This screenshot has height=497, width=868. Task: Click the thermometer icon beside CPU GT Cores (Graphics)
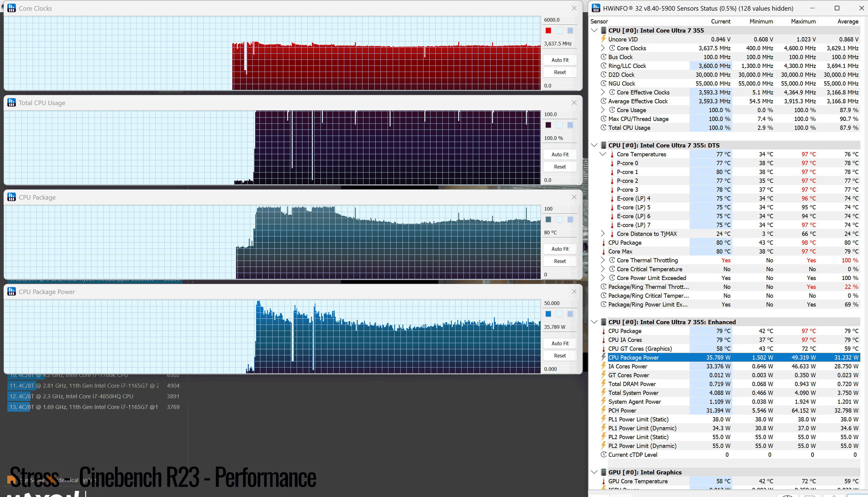[x=603, y=349]
